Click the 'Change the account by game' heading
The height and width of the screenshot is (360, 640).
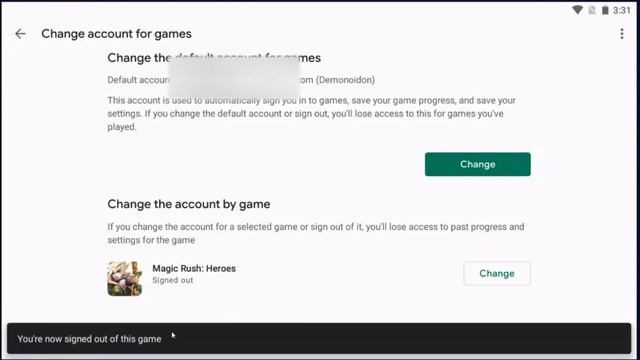tap(189, 204)
